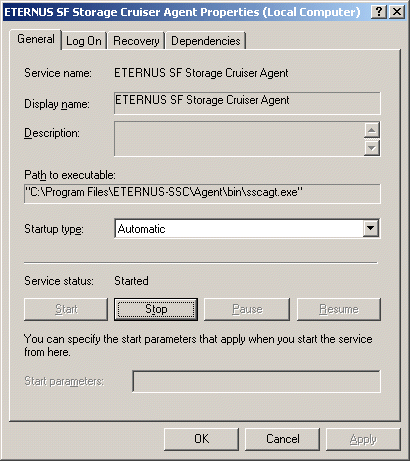
Task: Stop the running service
Action: click(x=156, y=309)
